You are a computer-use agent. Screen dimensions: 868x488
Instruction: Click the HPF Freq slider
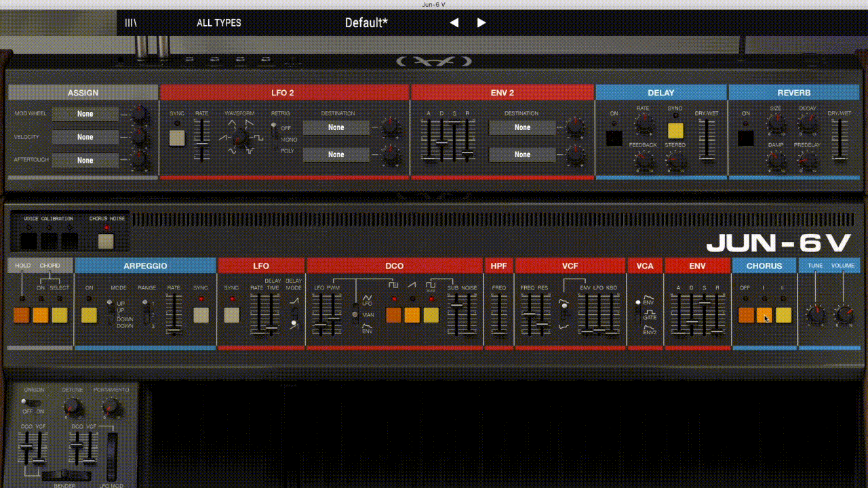tap(499, 314)
